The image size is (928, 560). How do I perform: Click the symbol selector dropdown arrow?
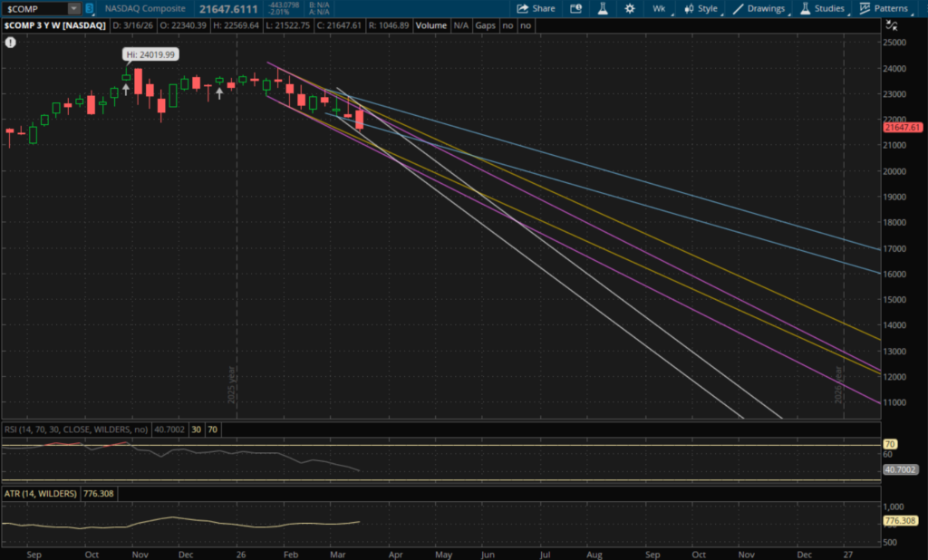coord(73,8)
